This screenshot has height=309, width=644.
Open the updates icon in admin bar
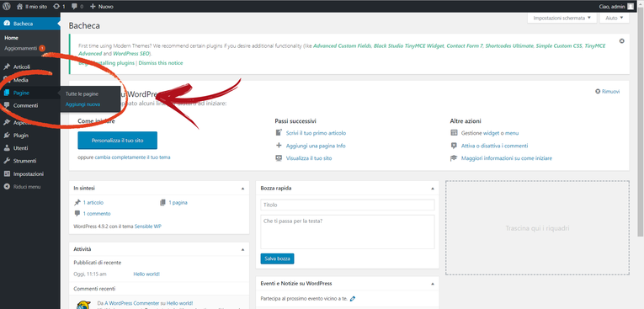coord(56,7)
